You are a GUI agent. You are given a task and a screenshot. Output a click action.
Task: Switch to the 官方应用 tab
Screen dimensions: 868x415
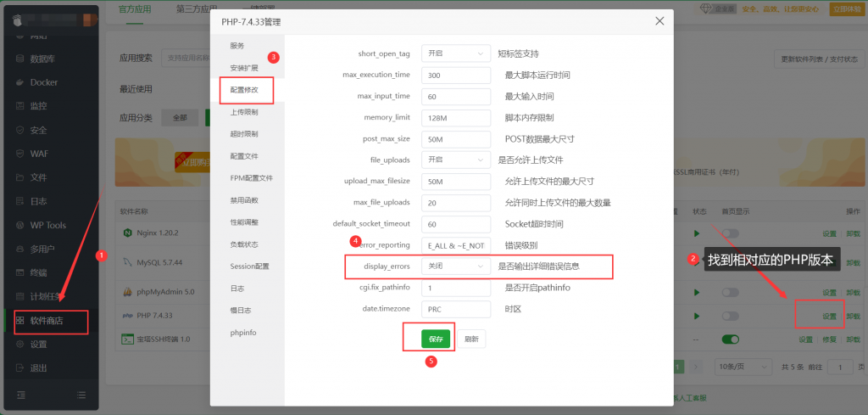(135, 9)
